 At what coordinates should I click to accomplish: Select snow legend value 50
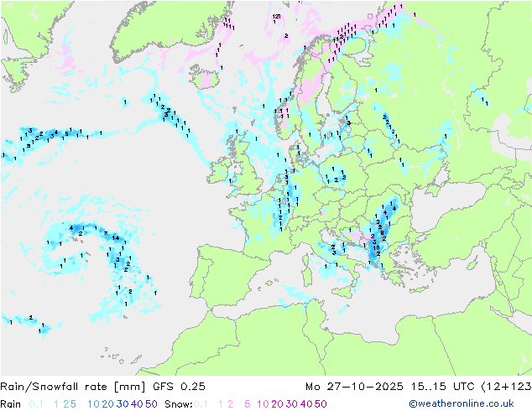pyautogui.click(x=321, y=404)
